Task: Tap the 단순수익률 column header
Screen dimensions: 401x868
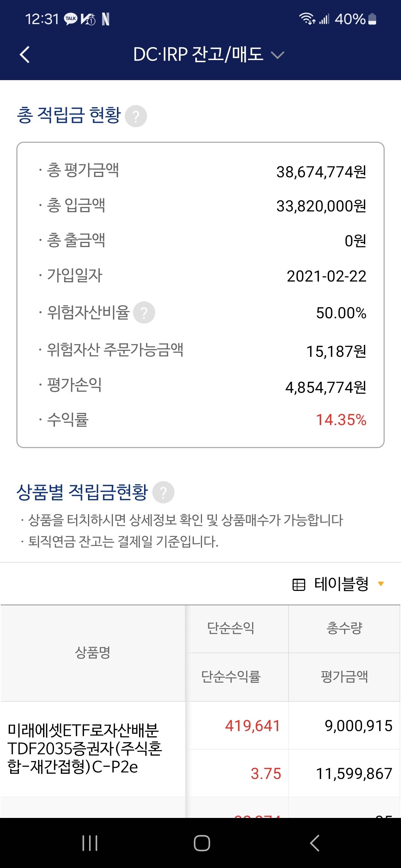Action: point(231,677)
